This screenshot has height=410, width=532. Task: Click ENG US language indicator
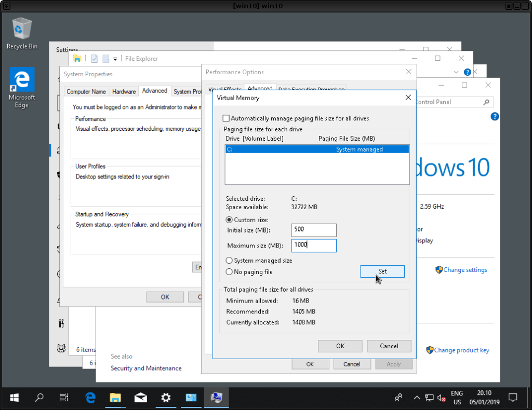(457, 398)
